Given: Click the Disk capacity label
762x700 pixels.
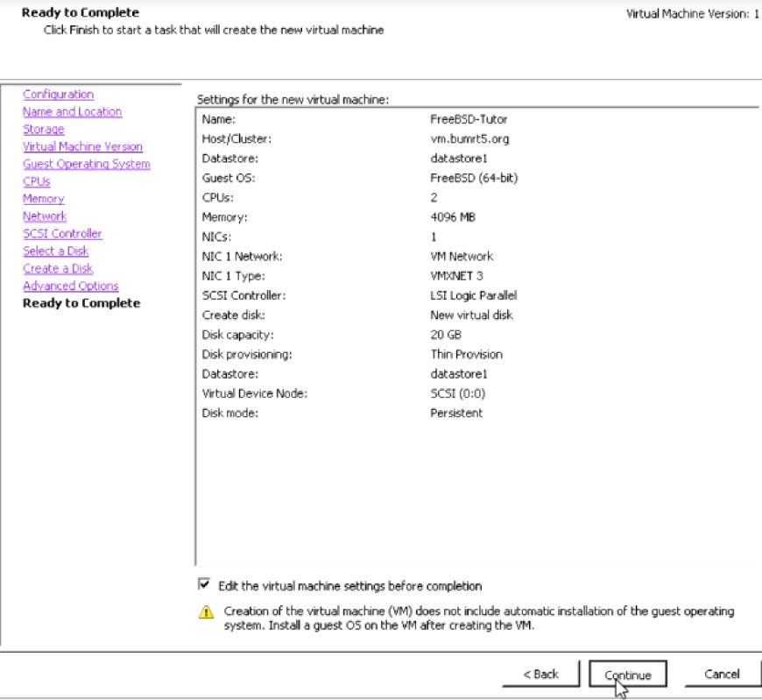Looking at the screenshot, I should click(237, 335).
